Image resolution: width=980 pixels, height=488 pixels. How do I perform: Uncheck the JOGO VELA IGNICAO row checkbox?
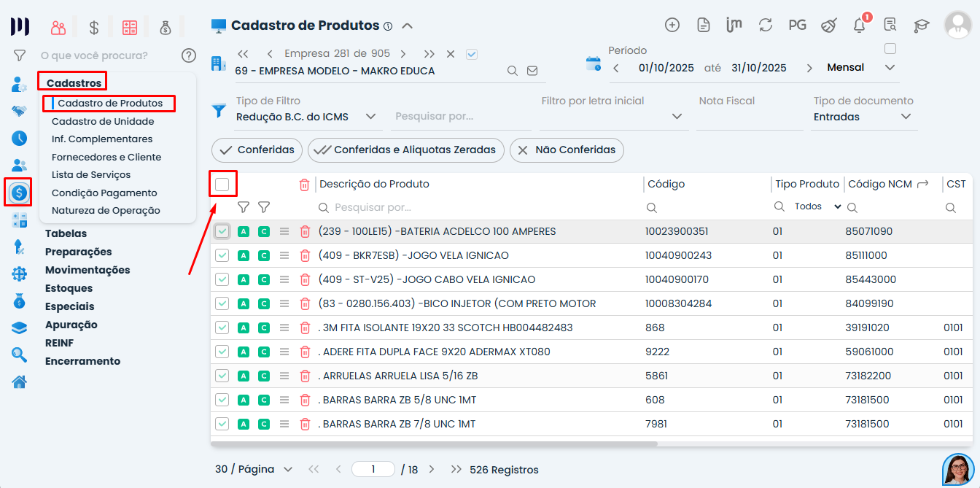pyautogui.click(x=222, y=255)
